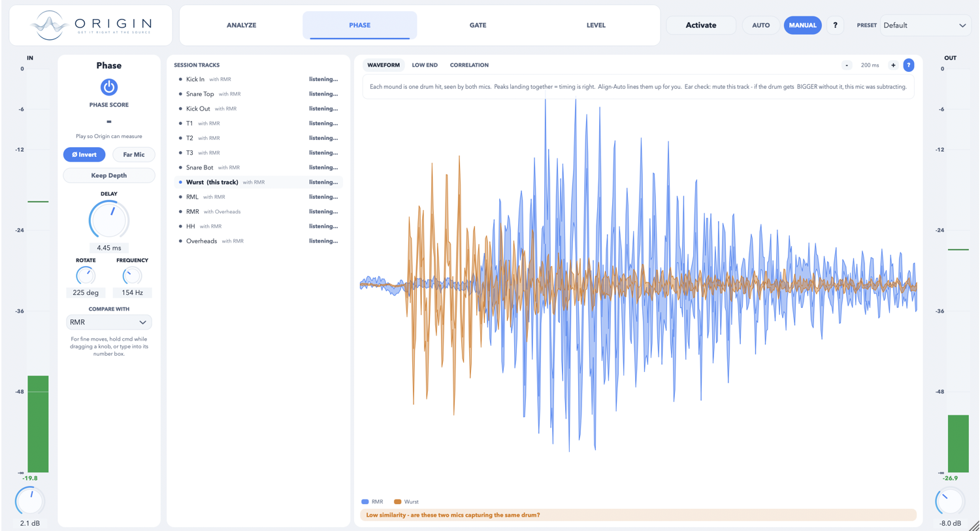Open the Compare With RMR dropdown
Screen dimensions: 980x531
tap(109, 322)
